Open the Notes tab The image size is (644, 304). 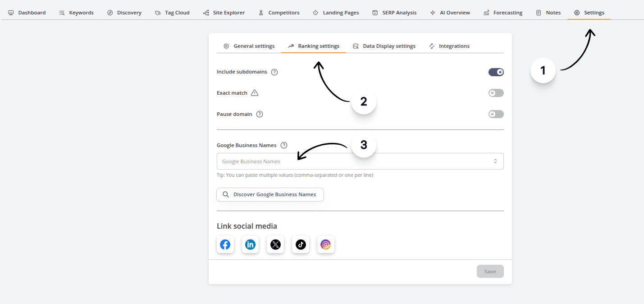point(548,13)
